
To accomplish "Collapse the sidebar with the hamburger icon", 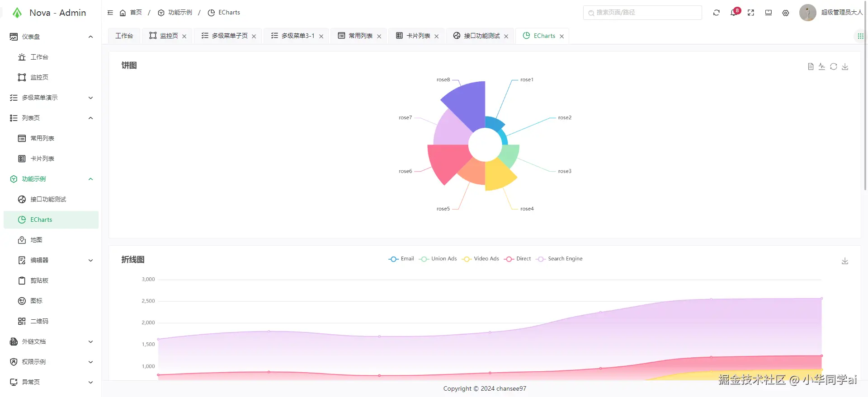I will pyautogui.click(x=110, y=13).
